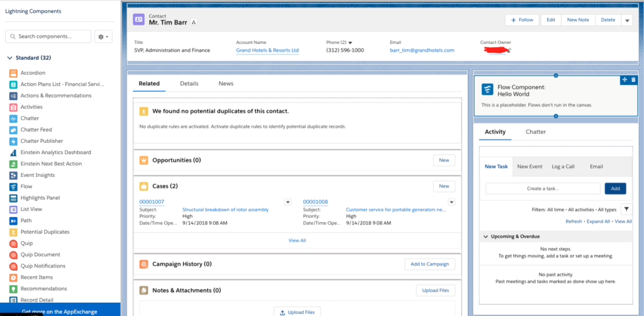
Task: Delete the Flow component via trash icon
Action: point(633,80)
